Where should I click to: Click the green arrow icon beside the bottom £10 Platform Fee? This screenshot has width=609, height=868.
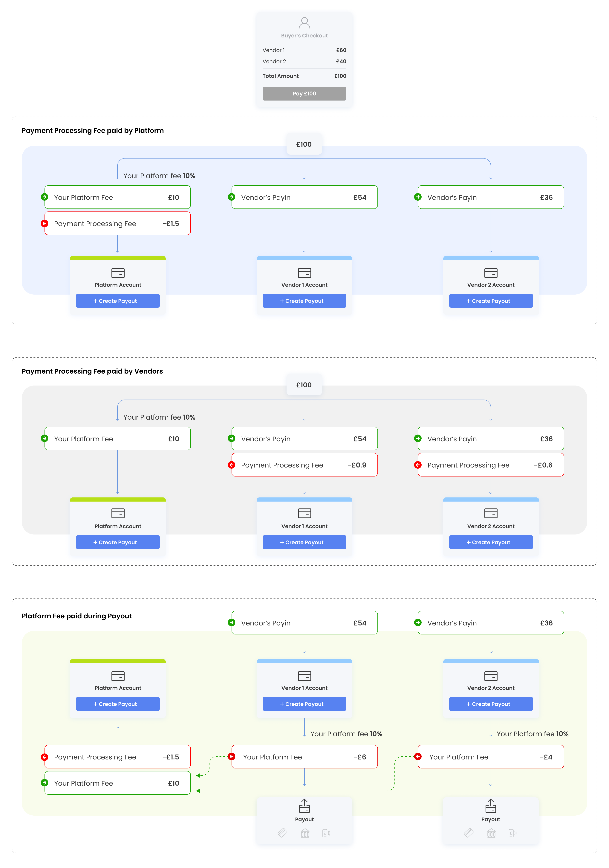(45, 782)
